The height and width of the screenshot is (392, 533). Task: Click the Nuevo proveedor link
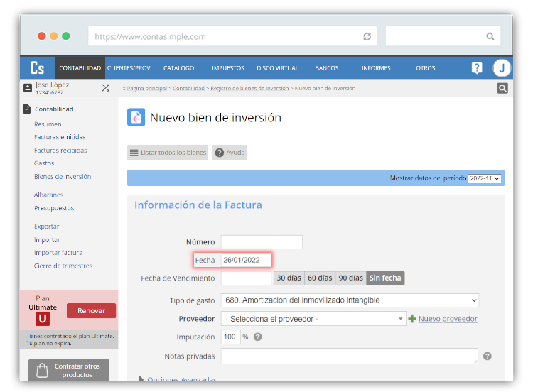tap(448, 319)
